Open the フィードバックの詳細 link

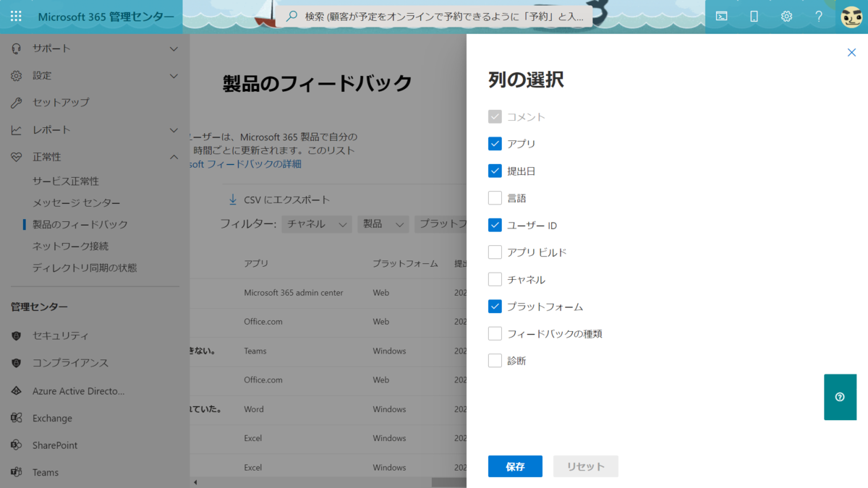(x=246, y=164)
